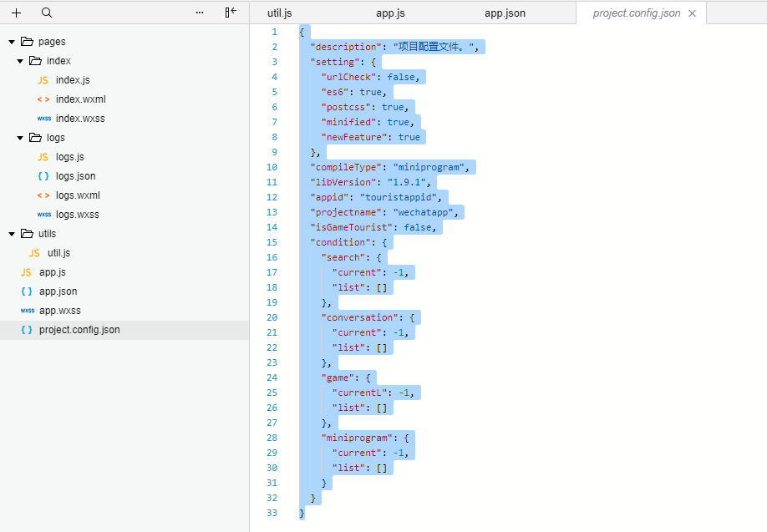767x532 pixels.
Task: Open index.wxss file in tree
Action: pos(80,119)
